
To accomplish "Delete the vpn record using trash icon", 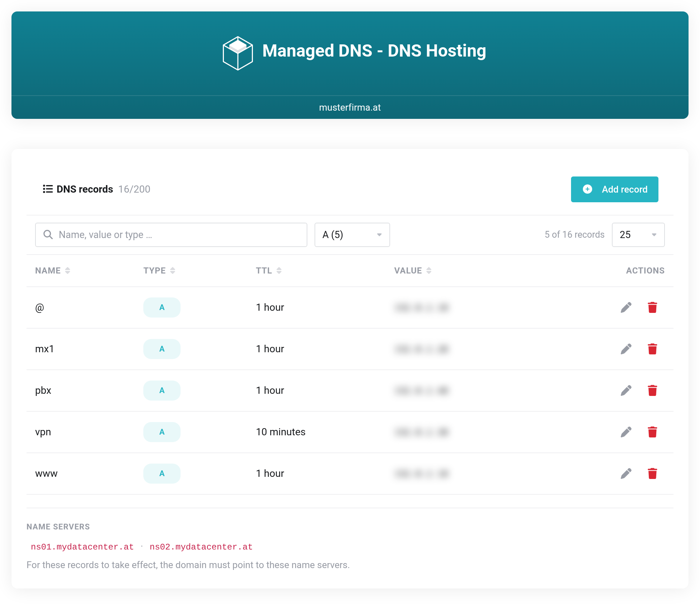I will pyautogui.click(x=652, y=432).
